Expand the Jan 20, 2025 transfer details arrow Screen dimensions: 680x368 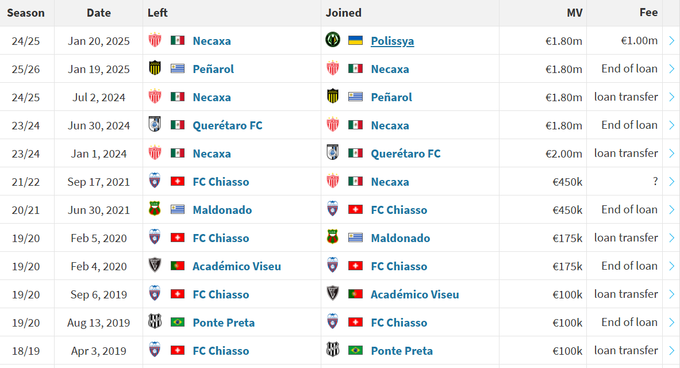coord(671,41)
